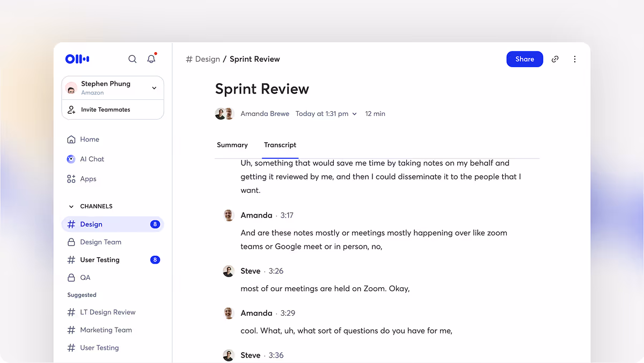The height and width of the screenshot is (363, 644).
Task: Click the Sprint Review title
Action: point(262,89)
